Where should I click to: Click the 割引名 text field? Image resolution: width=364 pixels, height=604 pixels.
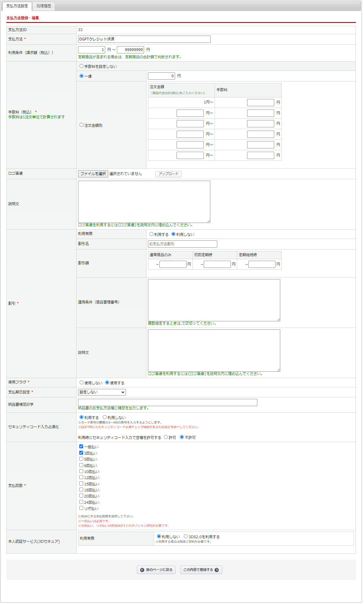tap(182, 244)
